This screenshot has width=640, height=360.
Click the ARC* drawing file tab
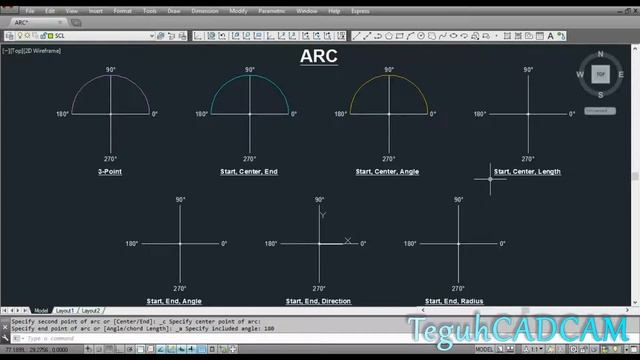click(22, 22)
